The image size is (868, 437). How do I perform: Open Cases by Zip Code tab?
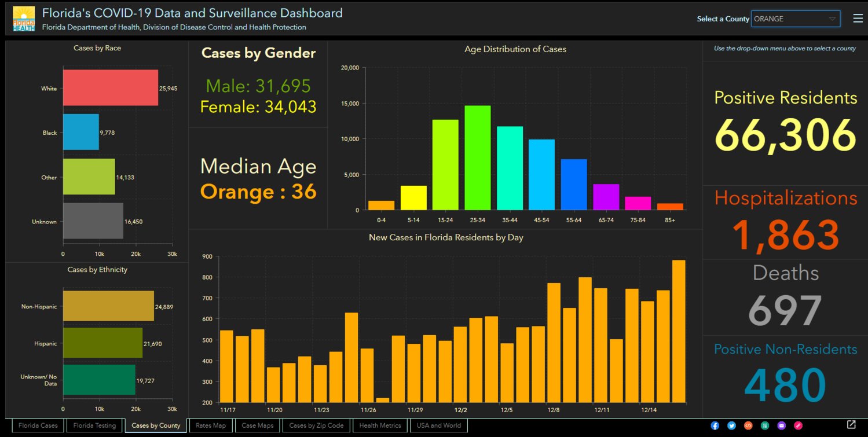point(316,425)
